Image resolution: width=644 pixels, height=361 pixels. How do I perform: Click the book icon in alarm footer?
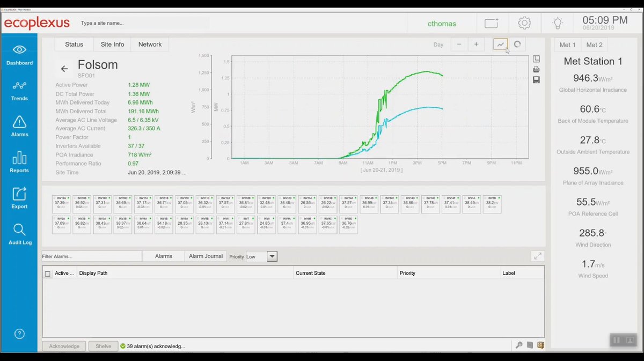click(x=530, y=345)
